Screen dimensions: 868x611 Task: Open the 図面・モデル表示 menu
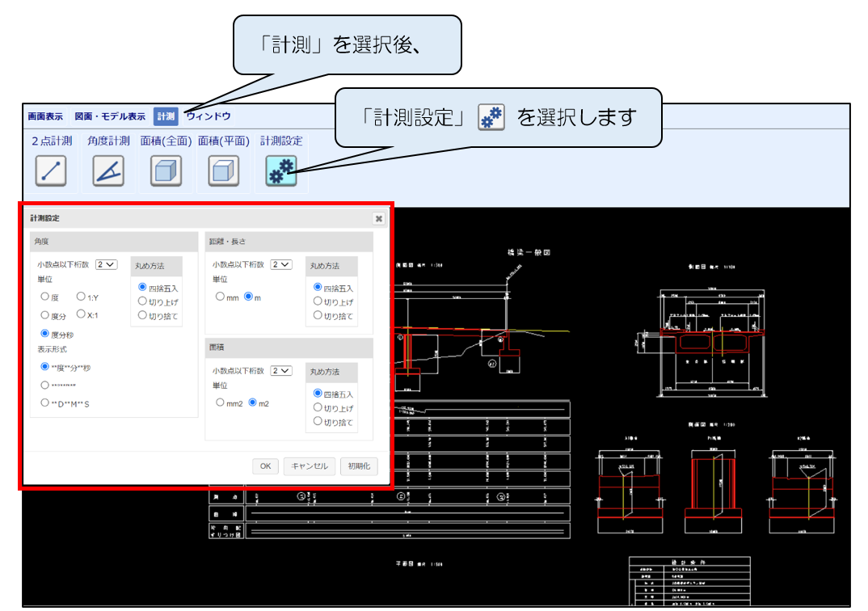110,116
